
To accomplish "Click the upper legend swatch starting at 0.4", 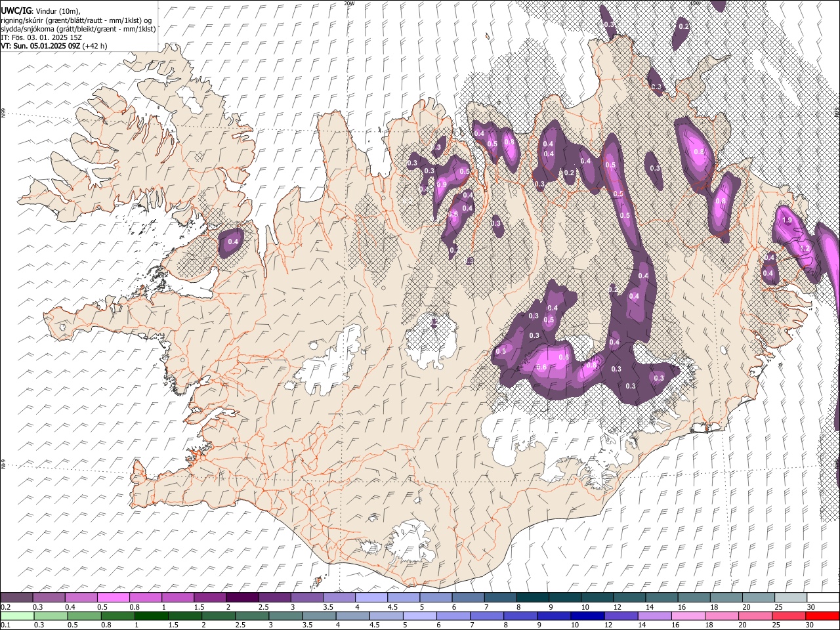I will point(81,597).
